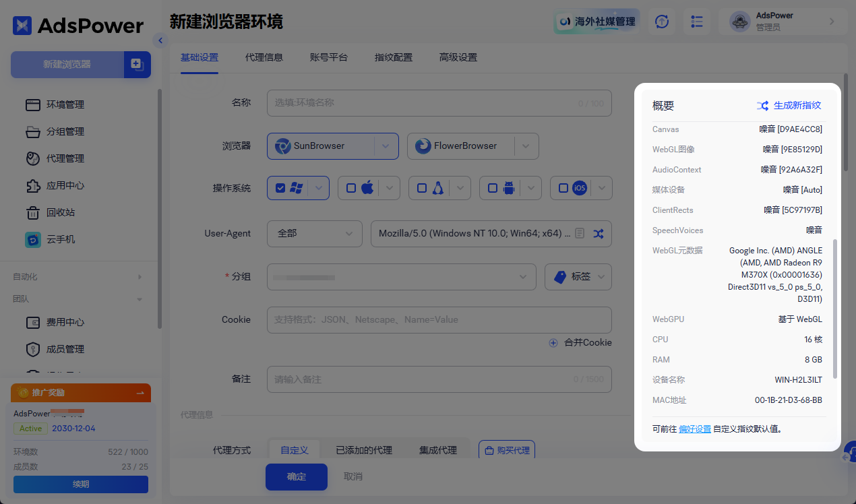Viewport: 856px width, 504px height.
Task: Expand Windows version dropdown arrow
Action: [x=318, y=188]
